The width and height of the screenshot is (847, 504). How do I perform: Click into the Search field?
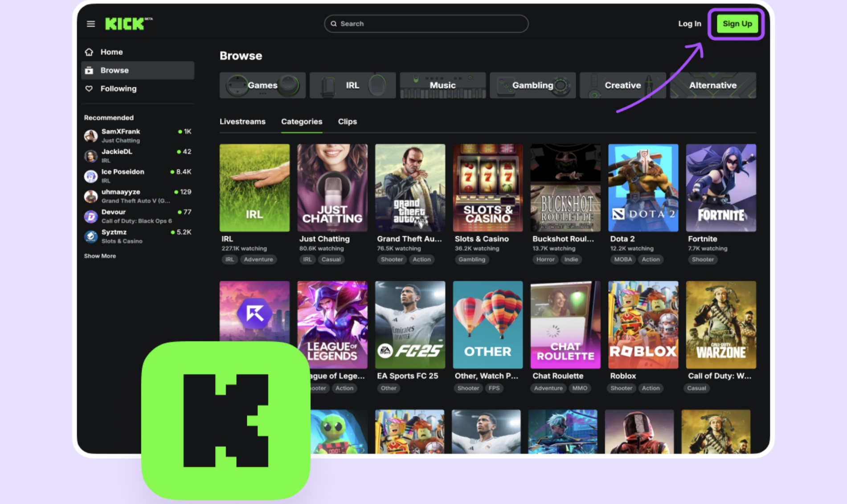pos(426,24)
